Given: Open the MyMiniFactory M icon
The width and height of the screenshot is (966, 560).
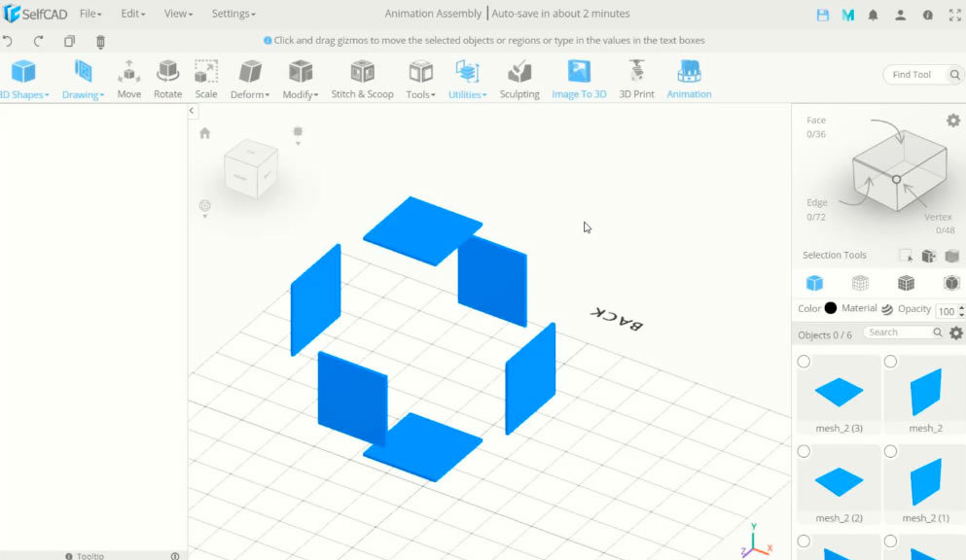Looking at the screenshot, I should coord(848,16).
